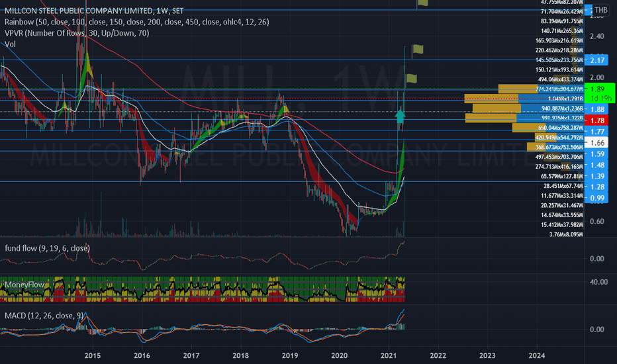This screenshot has height=364, width=617.
Task: Click the 1.48 blue price label
Action: (x=596, y=165)
